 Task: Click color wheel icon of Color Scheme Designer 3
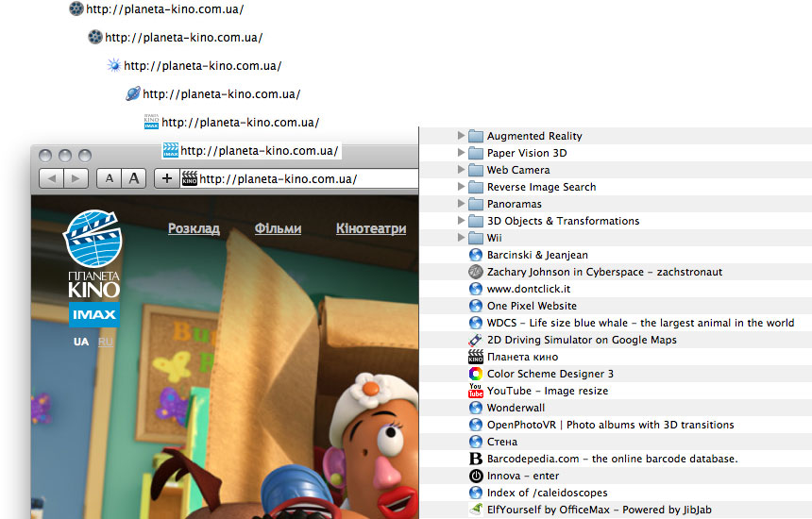tap(475, 374)
